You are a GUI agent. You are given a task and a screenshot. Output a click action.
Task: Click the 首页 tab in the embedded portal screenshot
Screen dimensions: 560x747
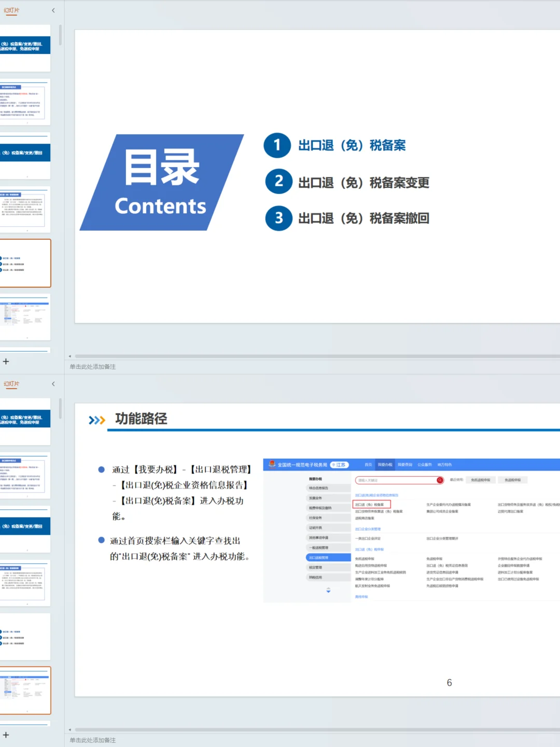pos(368,465)
